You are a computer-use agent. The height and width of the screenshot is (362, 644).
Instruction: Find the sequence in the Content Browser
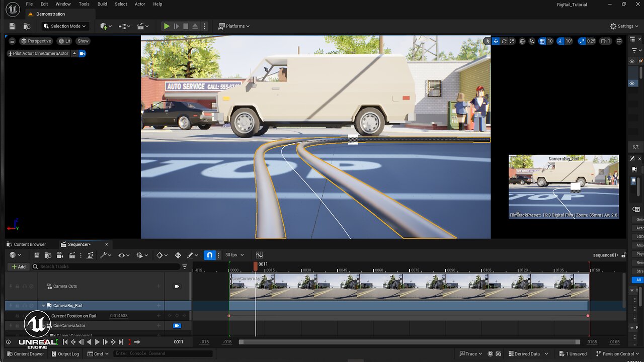point(48,255)
